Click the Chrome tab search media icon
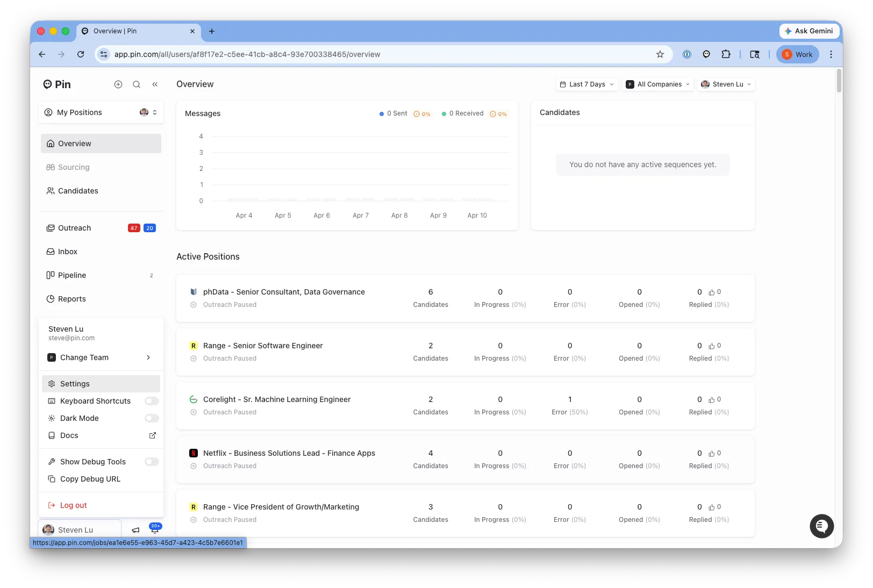Screen dimensions: 873x588 click(x=755, y=54)
